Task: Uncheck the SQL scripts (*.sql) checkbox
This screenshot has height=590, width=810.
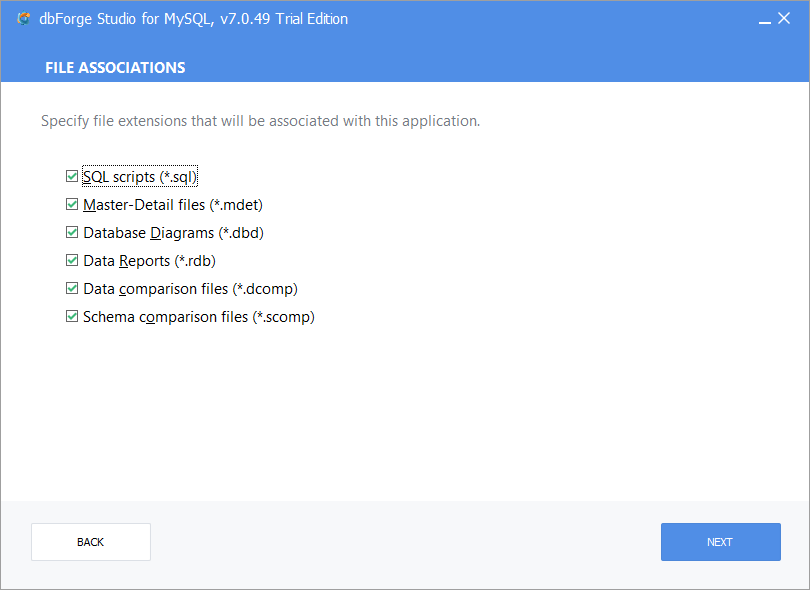Action: [x=72, y=176]
